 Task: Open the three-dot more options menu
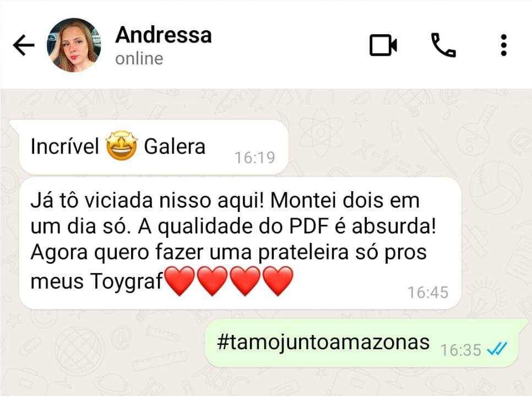504,45
